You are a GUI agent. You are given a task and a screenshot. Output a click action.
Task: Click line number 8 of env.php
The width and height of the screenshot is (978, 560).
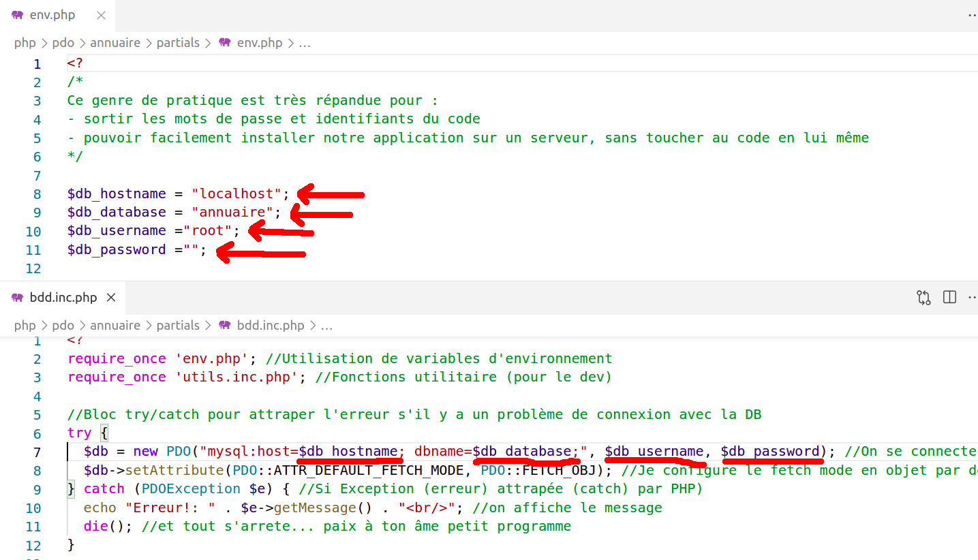[x=37, y=194]
